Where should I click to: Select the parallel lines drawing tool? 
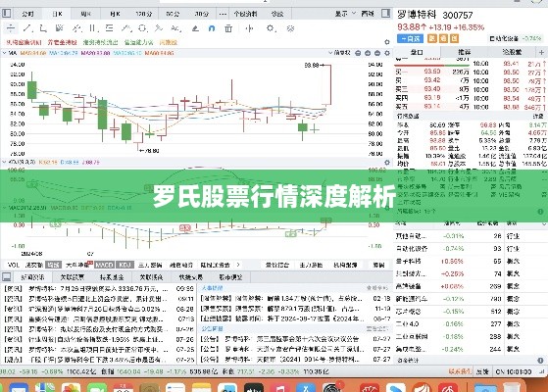tap(92, 28)
